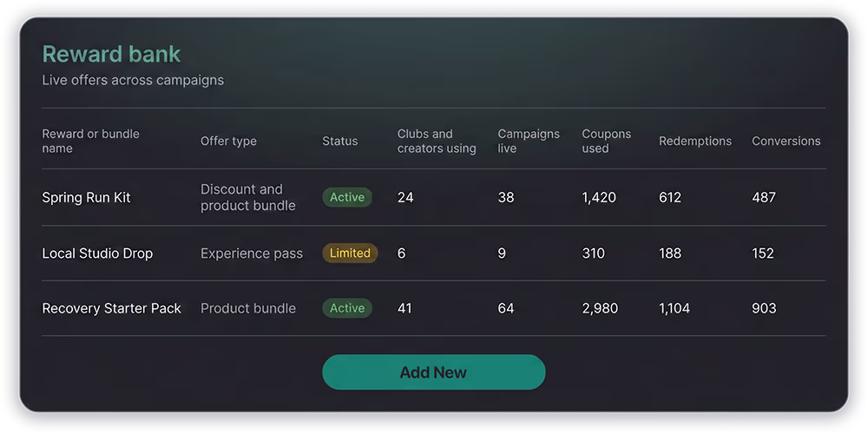Click Clubs and creators using header
This screenshot has height=434, width=868.
(x=437, y=141)
